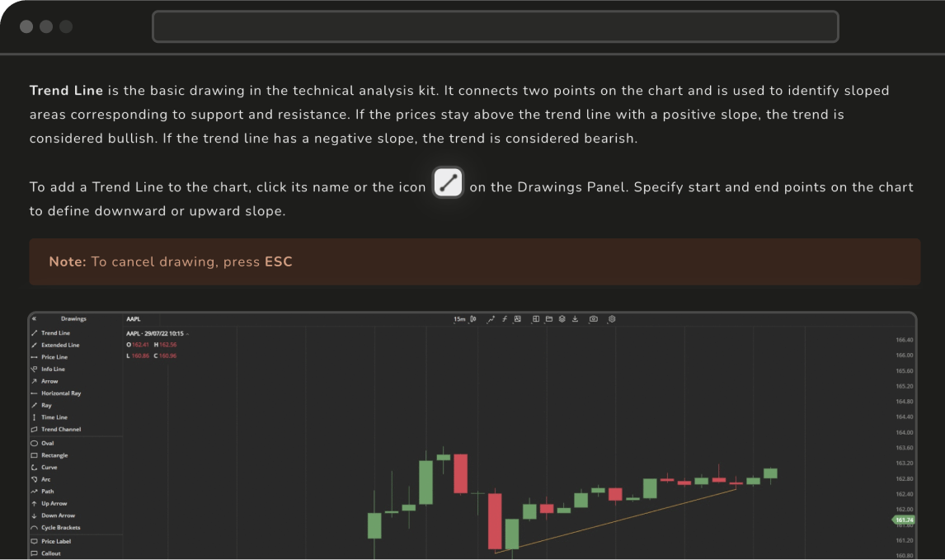945x560 pixels.
Task: Click the green 161.74 price label
Action: (904, 520)
